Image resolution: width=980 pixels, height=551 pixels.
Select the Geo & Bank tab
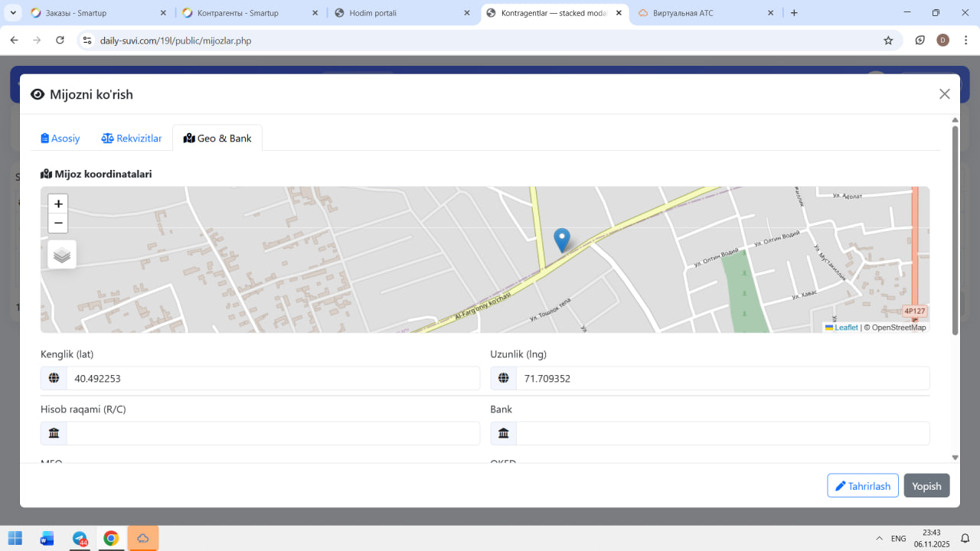[217, 139]
